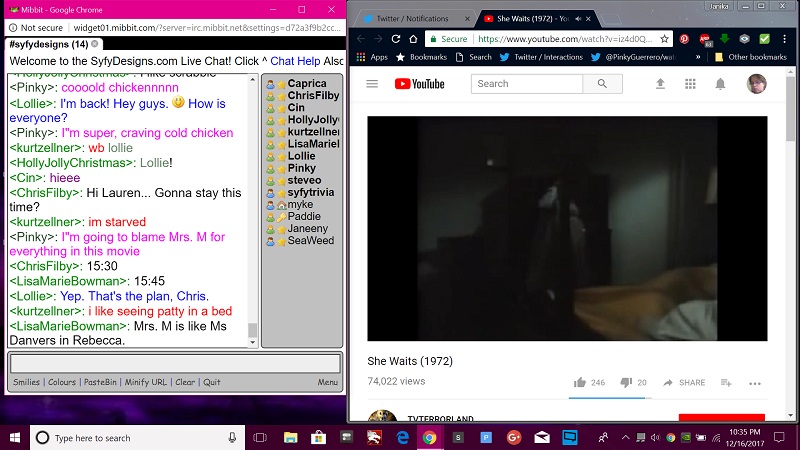
Task: Open the YouTube account avatar
Action: tap(756, 84)
